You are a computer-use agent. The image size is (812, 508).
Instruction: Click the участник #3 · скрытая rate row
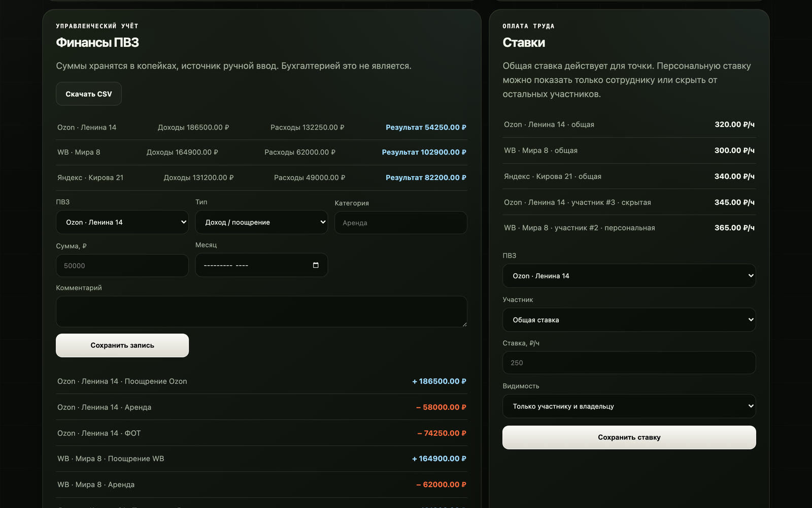tap(629, 202)
